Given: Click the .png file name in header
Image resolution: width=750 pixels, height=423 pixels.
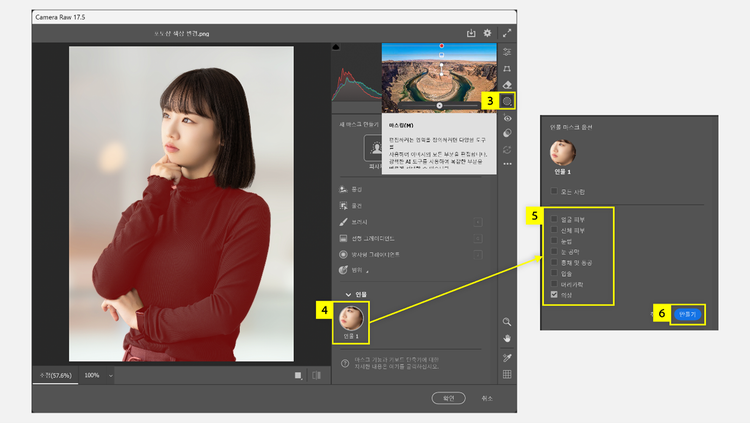Looking at the screenshot, I should (x=181, y=33).
